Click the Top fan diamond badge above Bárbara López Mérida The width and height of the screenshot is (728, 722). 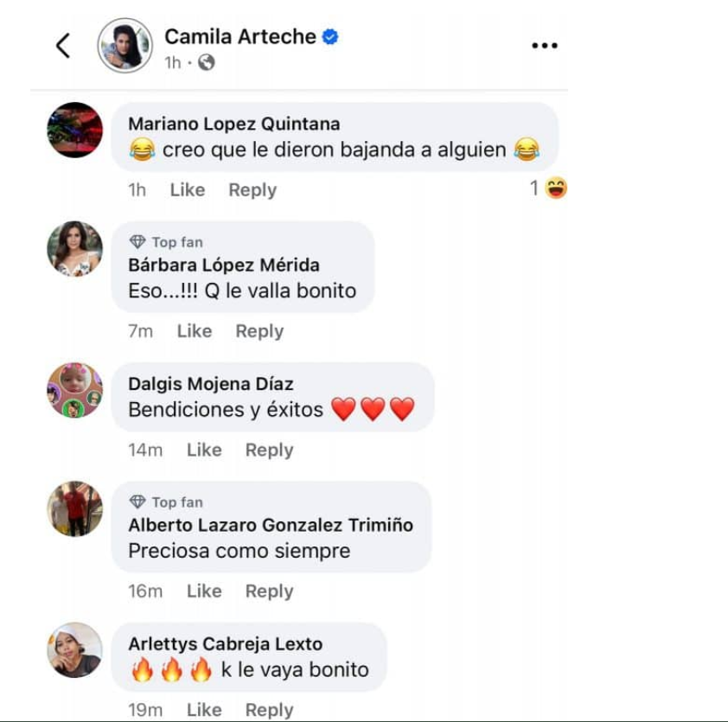tap(166, 242)
